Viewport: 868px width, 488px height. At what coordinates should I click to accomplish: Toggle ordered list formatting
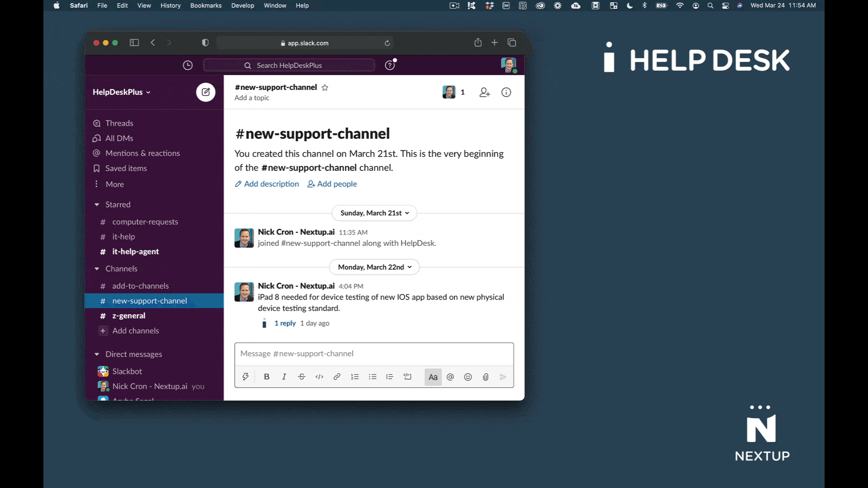pos(355,377)
